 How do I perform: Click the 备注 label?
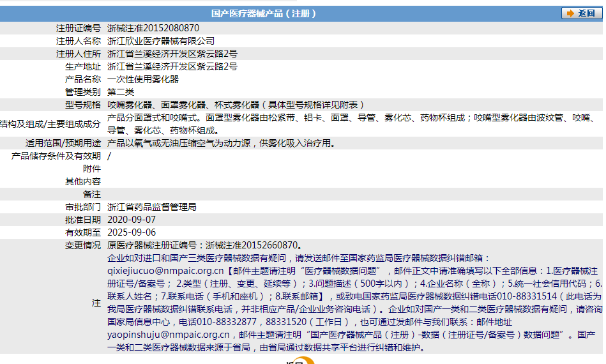tap(91, 194)
